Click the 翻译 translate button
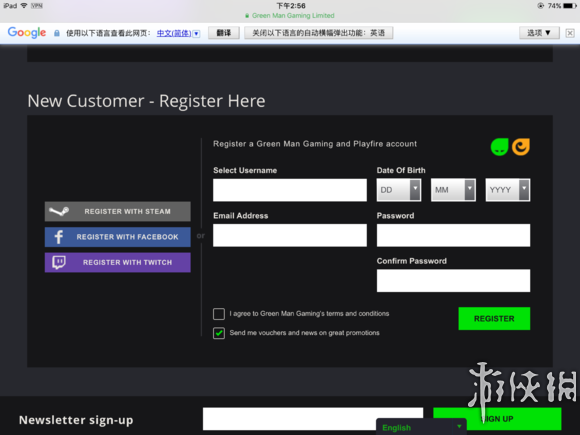This screenshot has width=580, height=435. point(224,33)
